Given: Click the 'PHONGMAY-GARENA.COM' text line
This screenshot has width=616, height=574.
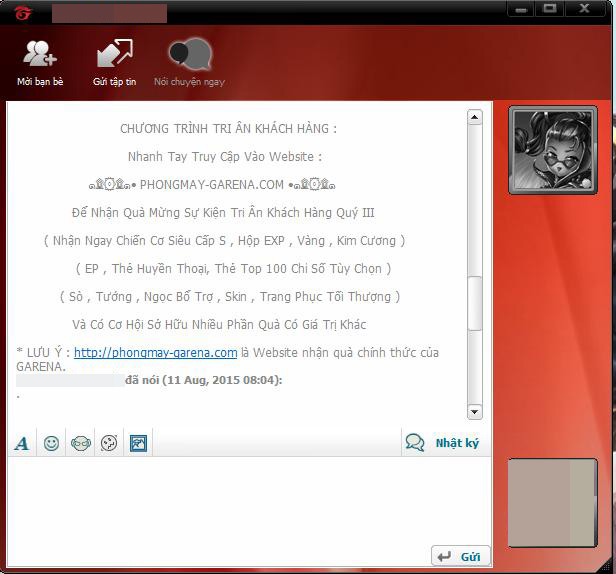Looking at the screenshot, I should pos(212,185).
